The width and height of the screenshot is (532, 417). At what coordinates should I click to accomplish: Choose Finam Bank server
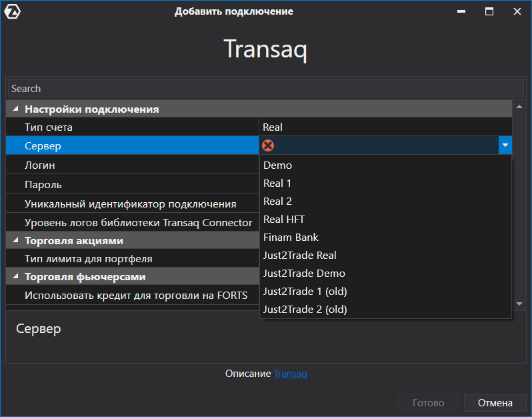[385, 237]
